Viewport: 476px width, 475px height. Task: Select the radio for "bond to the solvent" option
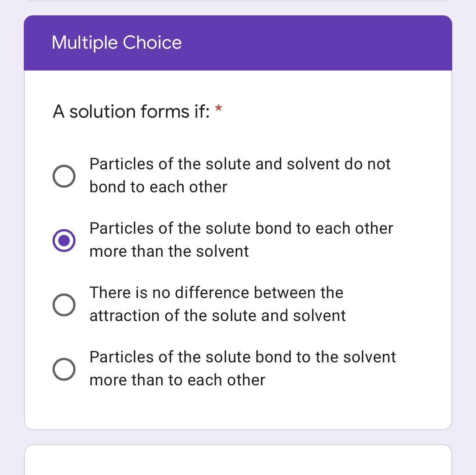tap(64, 369)
